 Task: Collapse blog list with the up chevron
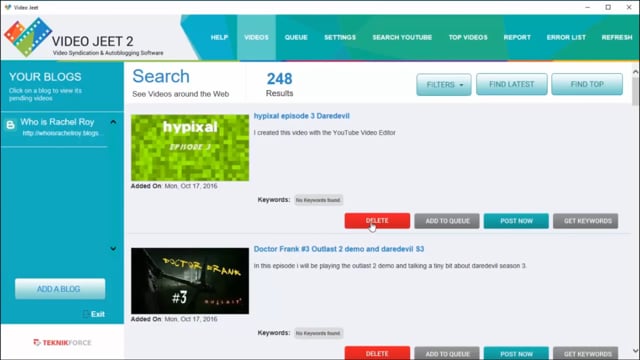[113, 122]
